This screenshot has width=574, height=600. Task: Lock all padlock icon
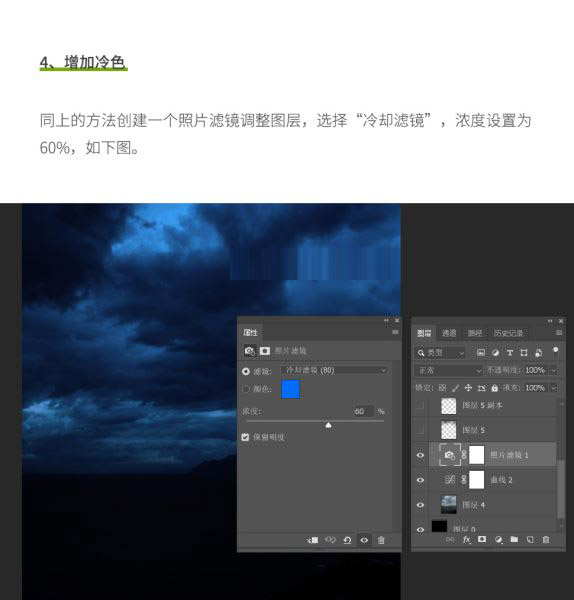pos(494,388)
